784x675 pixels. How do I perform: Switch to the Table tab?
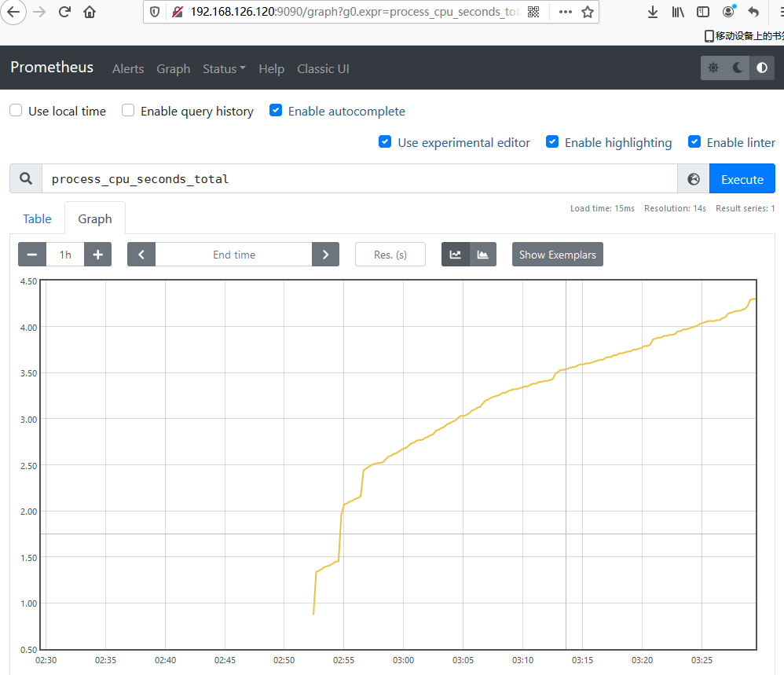(36, 218)
